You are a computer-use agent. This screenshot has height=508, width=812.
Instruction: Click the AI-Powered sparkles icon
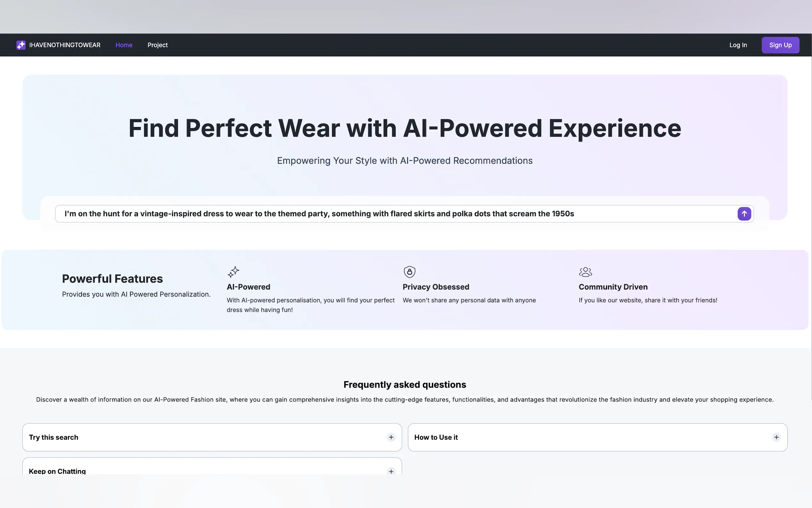(233, 272)
